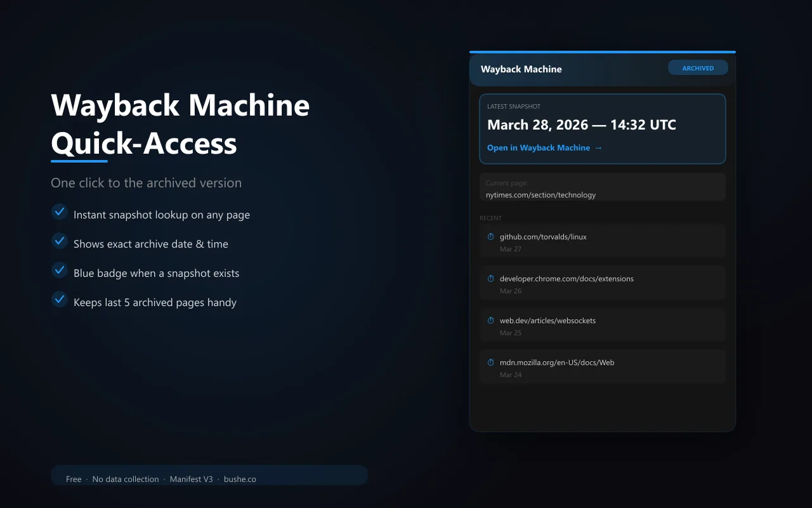Click the Instant snapshot lookup on any page text

[162, 215]
